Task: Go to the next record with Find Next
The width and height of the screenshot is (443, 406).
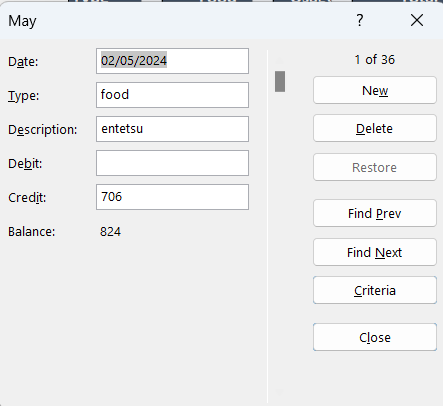Action: [x=375, y=252]
